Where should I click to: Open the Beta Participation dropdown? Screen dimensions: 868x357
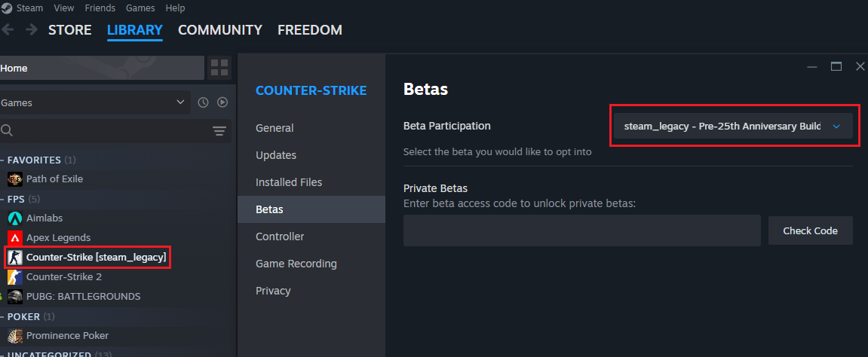tap(733, 126)
